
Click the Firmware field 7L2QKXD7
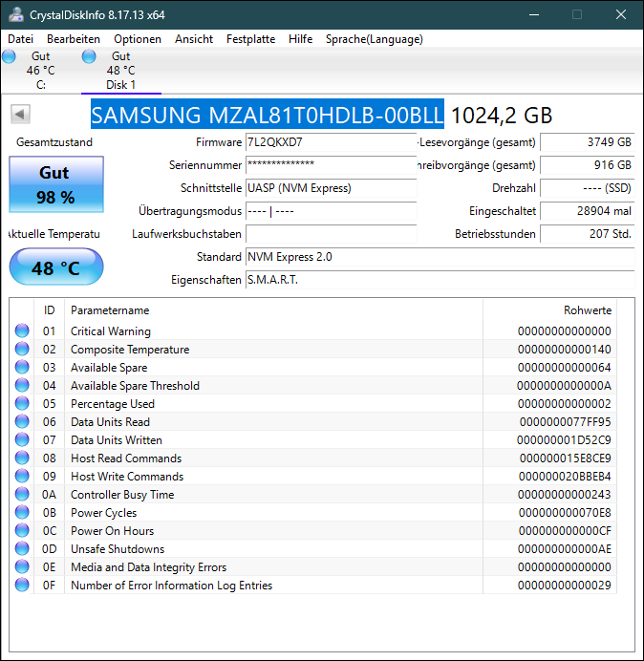click(331, 142)
